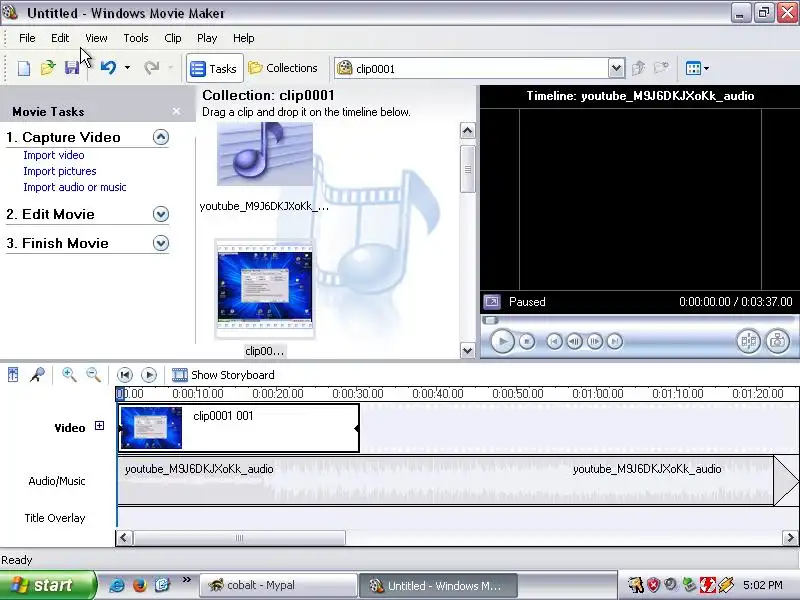Click the monitor Stop button
800x600 pixels.
(x=527, y=341)
